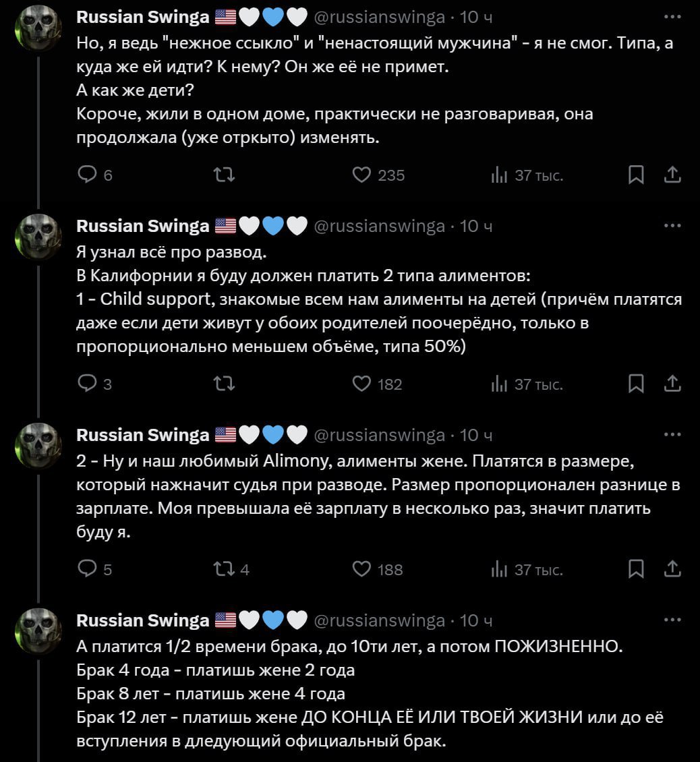Open the last tweet's three-dot menu
The width and height of the screenshot is (700, 762).
pyautogui.click(x=672, y=620)
